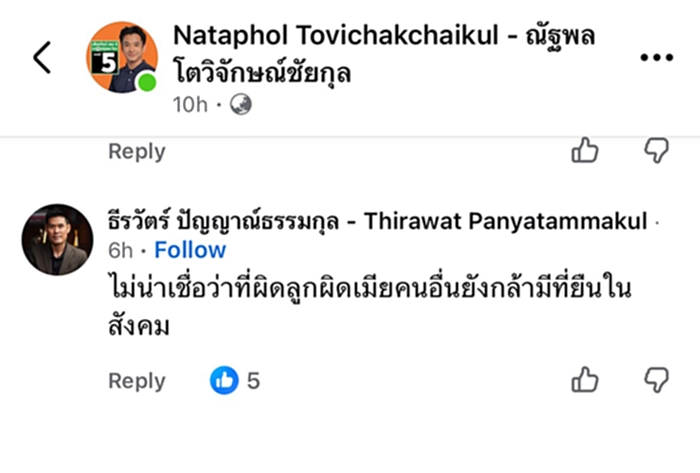The width and height of the screenshot is (700, 473).
Task: Open Thirawat Panyatammakul's profile photo
Action: pos(58,240)
